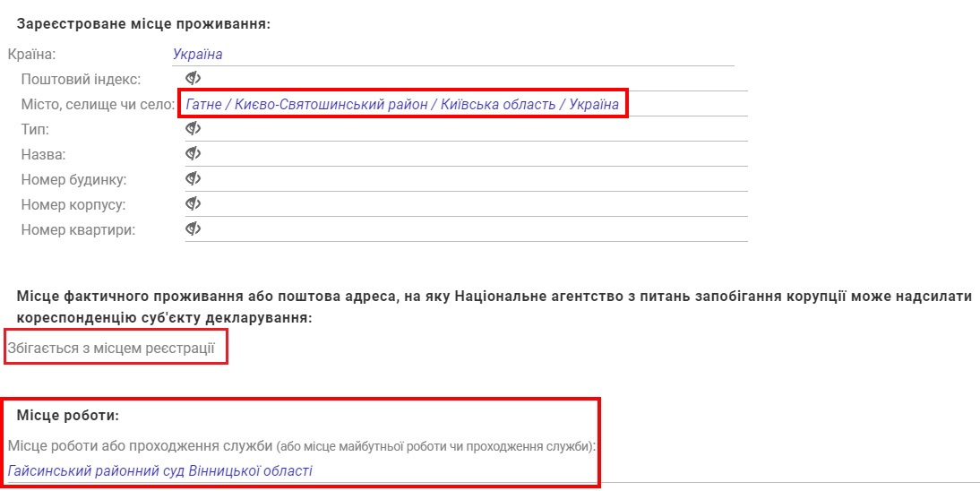Screen dimensions: 980x491
Task: Click the Поштовий індекс label text
Action: [81, 79]
